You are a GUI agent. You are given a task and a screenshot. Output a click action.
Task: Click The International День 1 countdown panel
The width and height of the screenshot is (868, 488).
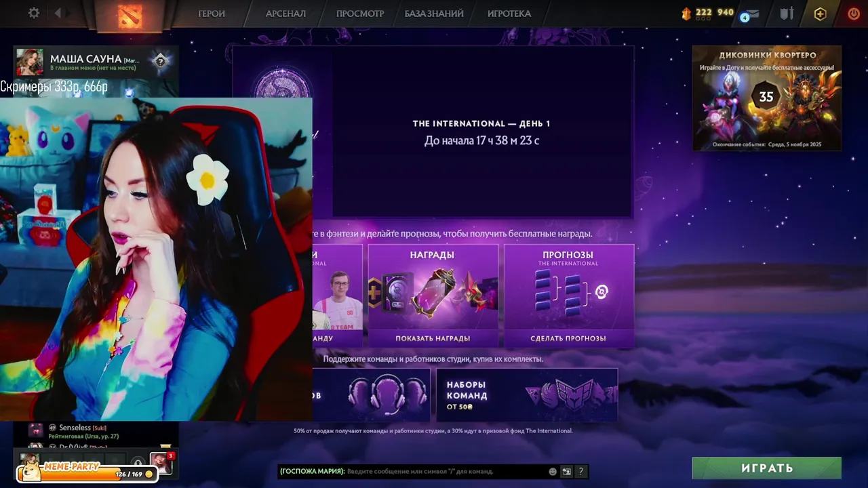click(482, 131)
